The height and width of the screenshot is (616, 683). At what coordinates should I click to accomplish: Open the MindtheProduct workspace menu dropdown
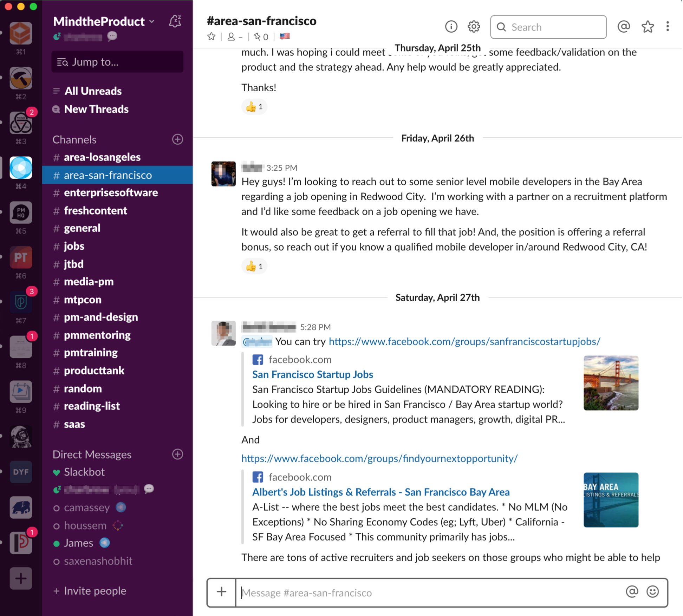(104, 21)
